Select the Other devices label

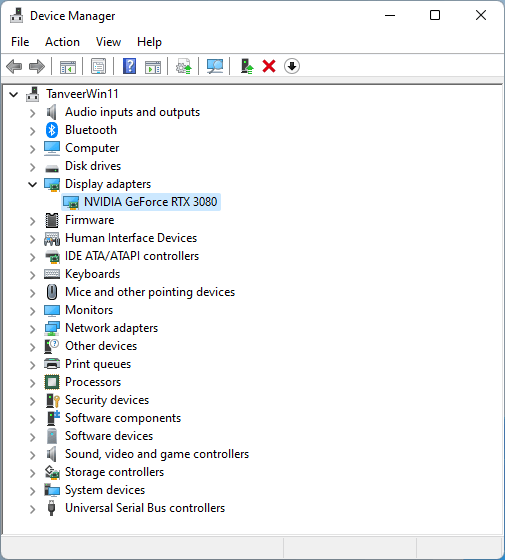point(101,346)
